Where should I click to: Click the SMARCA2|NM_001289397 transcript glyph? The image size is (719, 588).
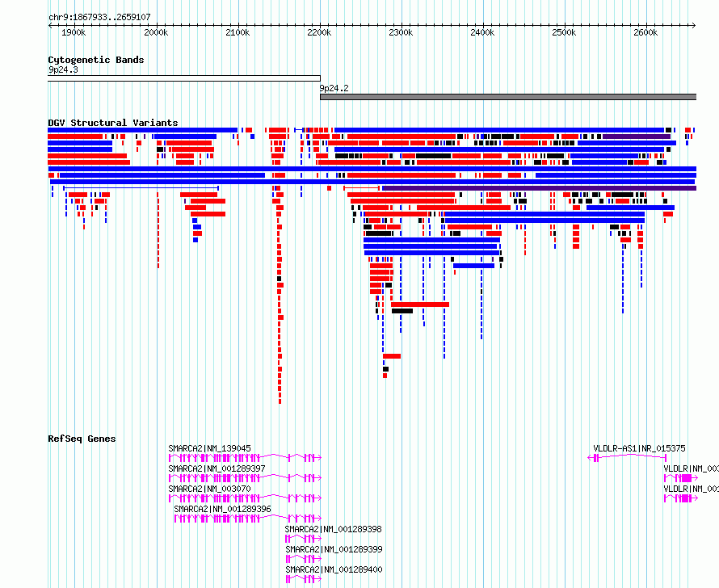click(245, 477)
